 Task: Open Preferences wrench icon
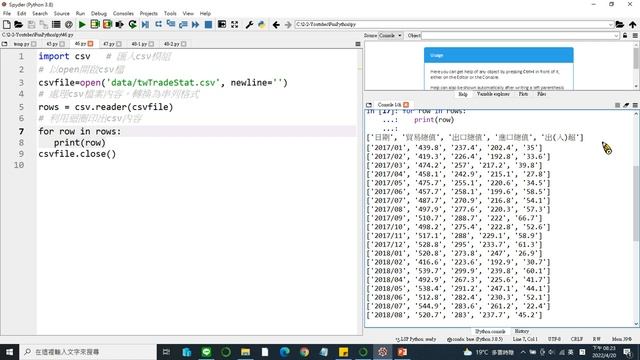(249, 24)
